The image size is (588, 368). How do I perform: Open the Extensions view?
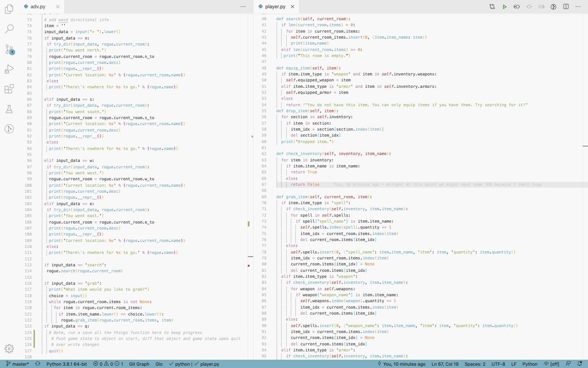point(9,89)
